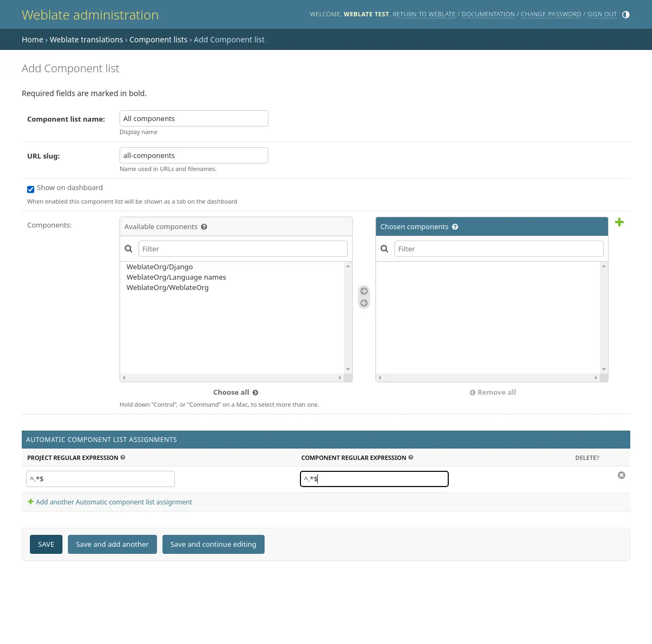
Task: Click the Available components filter box
Action: pyautogui.click(x=243, y=249)
